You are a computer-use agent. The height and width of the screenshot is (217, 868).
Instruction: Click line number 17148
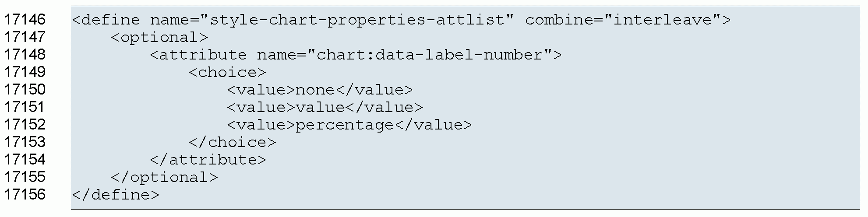click(25, 55)
